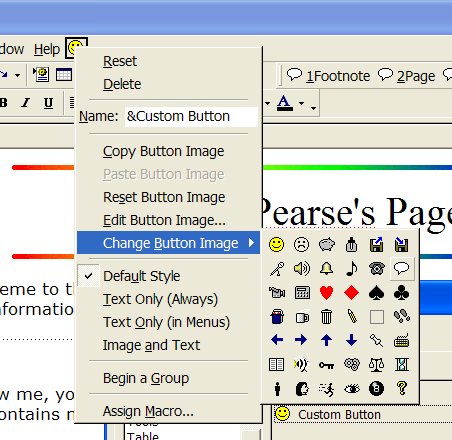This screenshot has height=440, width=452.
Task: Click the smiley custom button on menu bar
Action: click(x=76, y=48)
